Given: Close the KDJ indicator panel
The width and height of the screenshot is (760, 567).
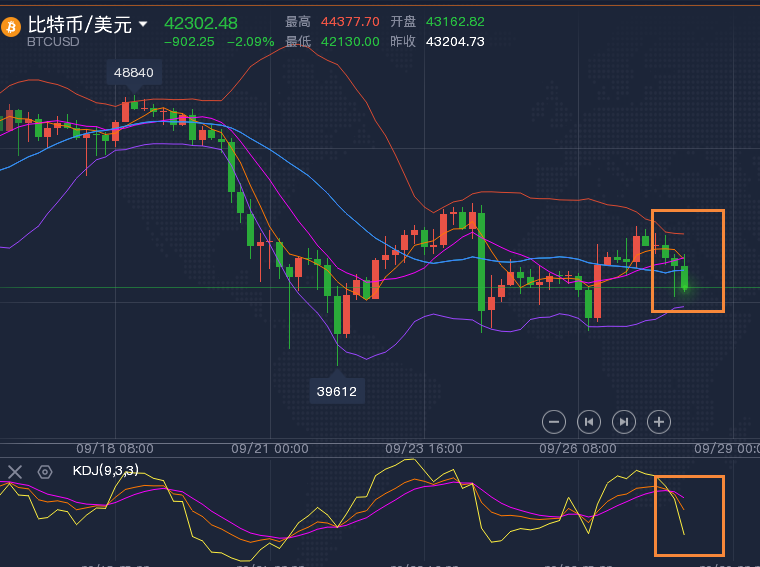Looking at the screenshot, I should point(15,472).
